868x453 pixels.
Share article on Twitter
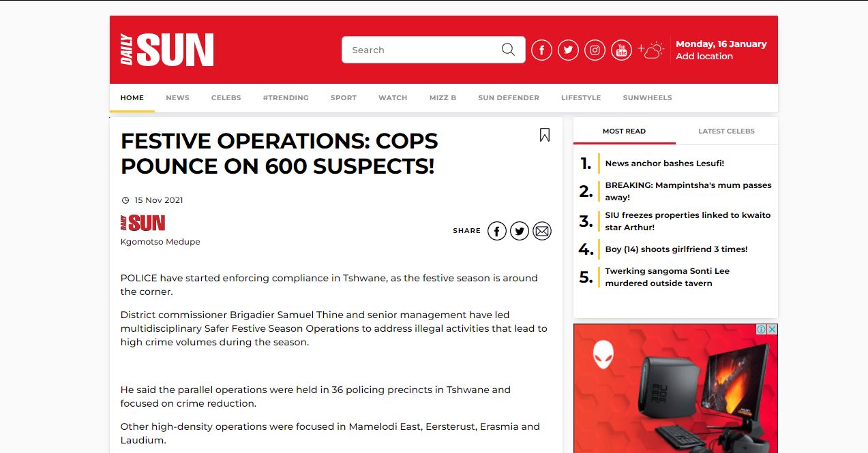coord(520,231)
